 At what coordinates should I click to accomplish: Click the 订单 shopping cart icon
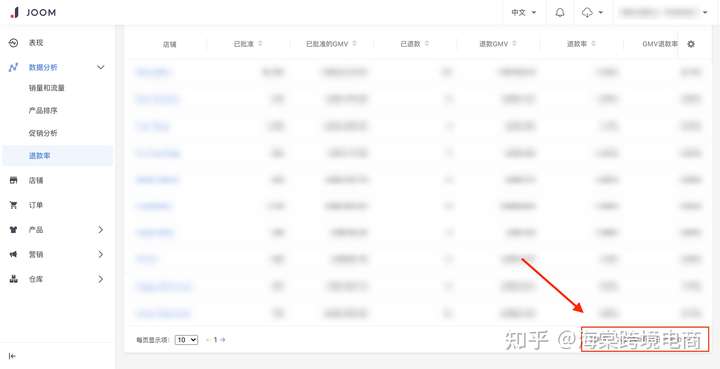tap(13, 205)
